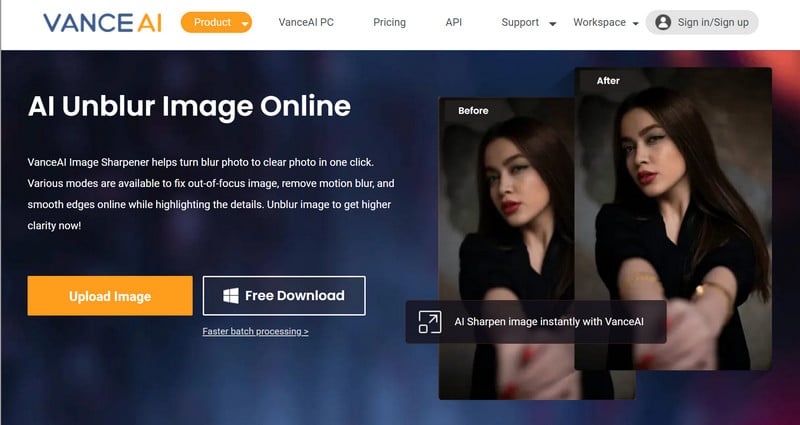Click the Free Download button
This screenshot has width=800, height=425.
284,296
